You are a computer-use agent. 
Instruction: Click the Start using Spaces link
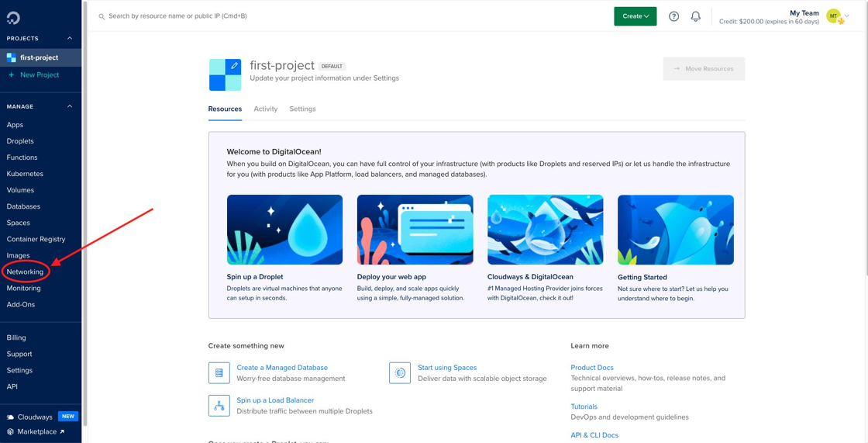[447, 368]
